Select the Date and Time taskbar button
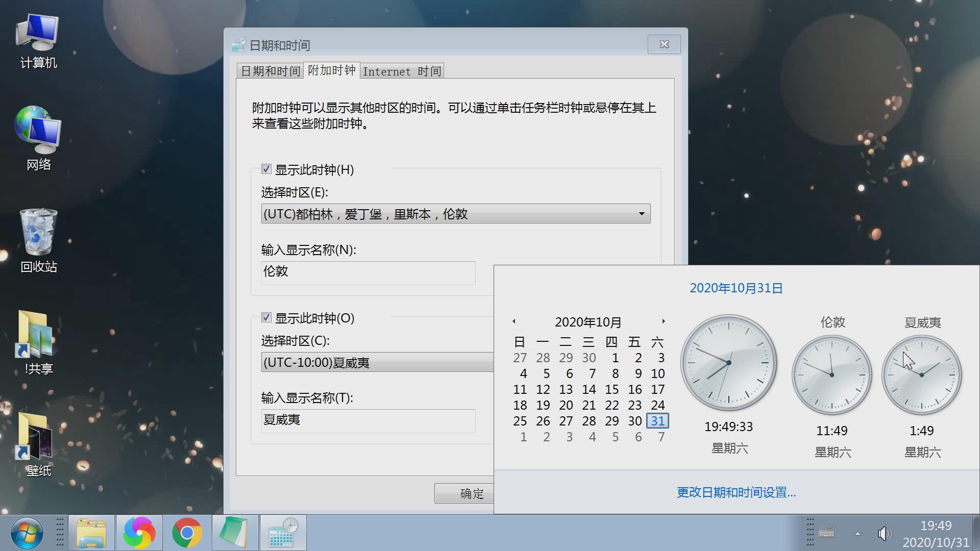The height and width of the screenshot is (551, 980). tap(283, 533)
